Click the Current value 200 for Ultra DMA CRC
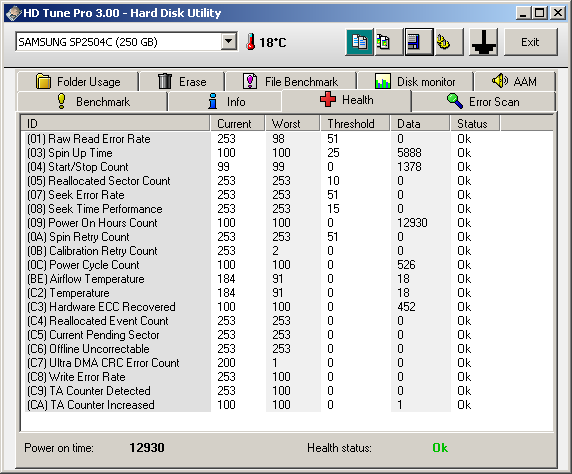Image resolution: width=572 pixels, height=474 pixels. [227, 363]
